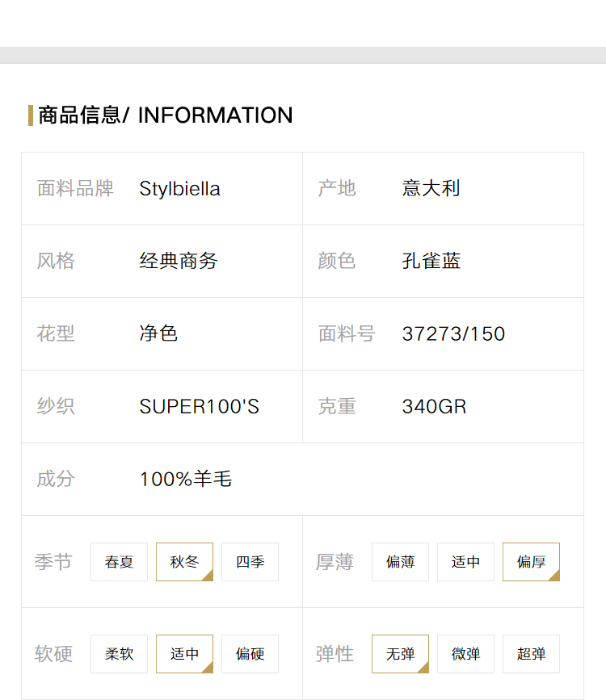The height and width of the screenshot is (700, 606).
Task: Click the 意大利 origin value
Action: coord(431,188)
